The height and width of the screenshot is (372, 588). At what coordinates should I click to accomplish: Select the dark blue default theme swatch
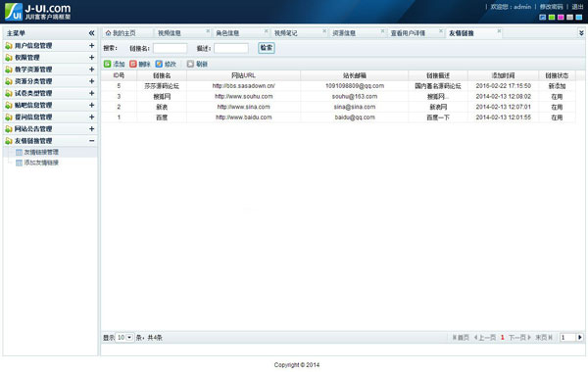coord(542,18)
